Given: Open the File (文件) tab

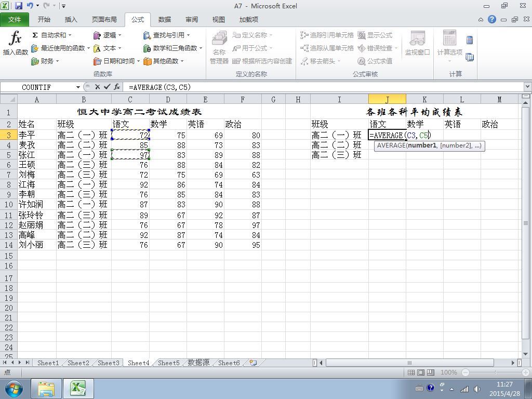Looking at the screenshot, I should pyautogui.click(x=15, y=20).
